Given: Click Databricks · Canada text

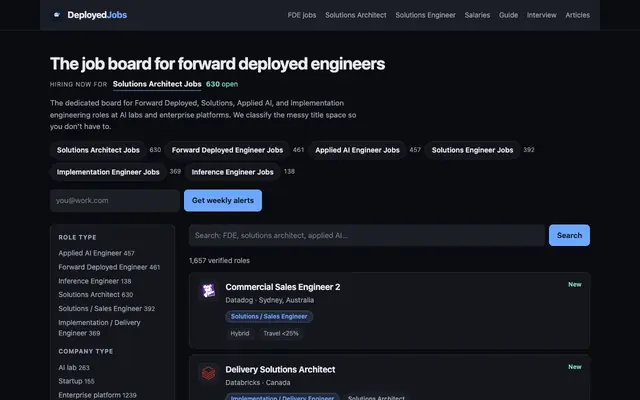Looking at the screenshot, I should click(x=258, y=382).
